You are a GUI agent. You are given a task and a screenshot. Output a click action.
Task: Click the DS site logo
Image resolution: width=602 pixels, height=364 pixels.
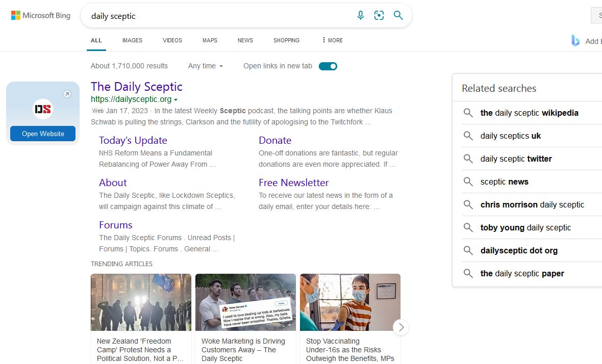[43, 109]
